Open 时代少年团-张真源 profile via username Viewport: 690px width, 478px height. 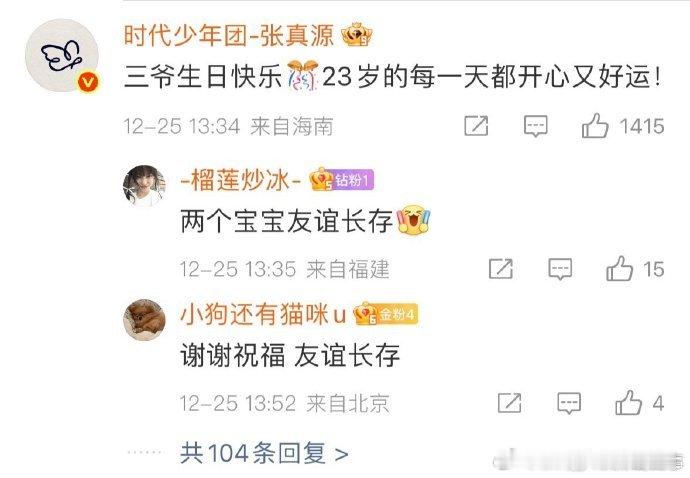(228, 35)
